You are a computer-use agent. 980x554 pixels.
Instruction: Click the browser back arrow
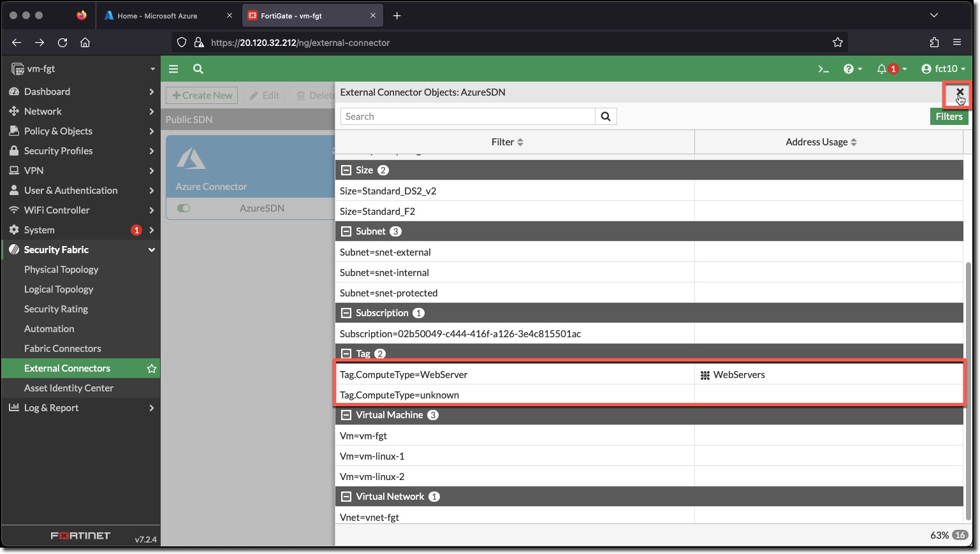(17, 43)
